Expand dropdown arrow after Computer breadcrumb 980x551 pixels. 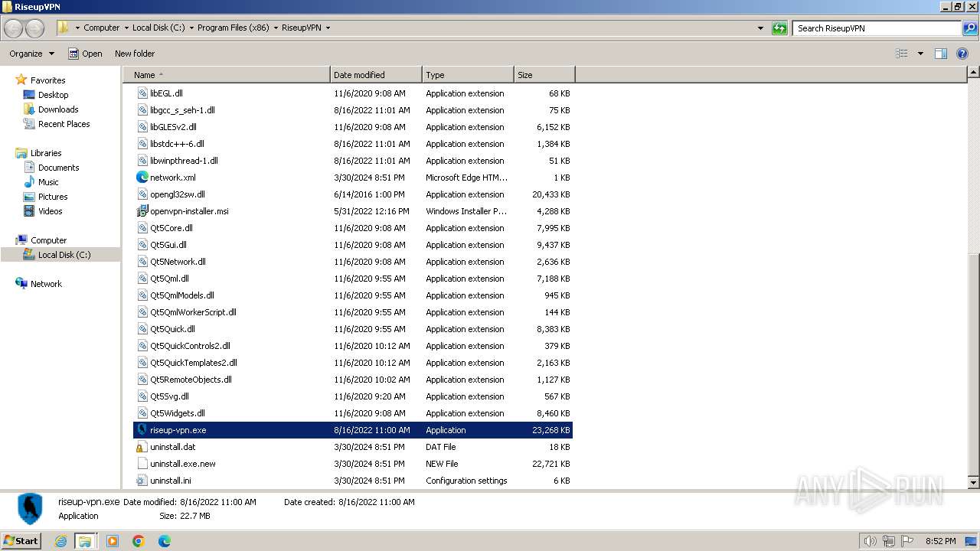[x=126, y=28]
